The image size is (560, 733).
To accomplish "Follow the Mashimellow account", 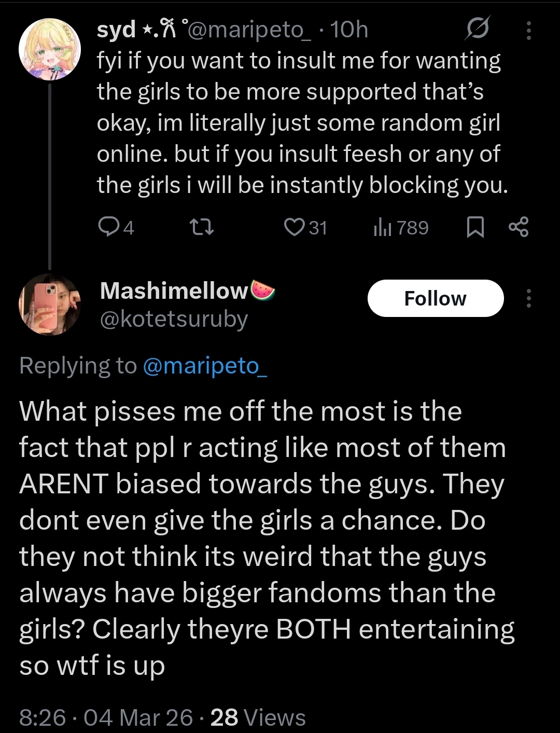I will pos(435,298).
